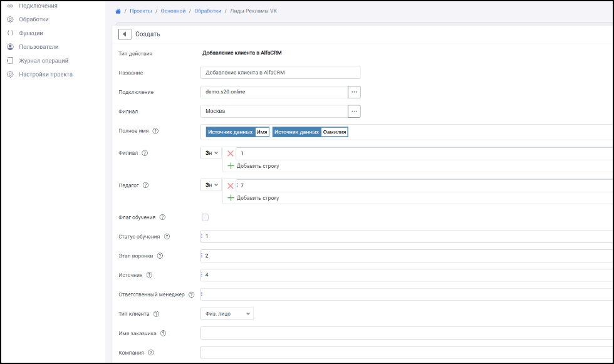Click the Имя заказчика input field
614x364 pixels.
click(407, 333)
